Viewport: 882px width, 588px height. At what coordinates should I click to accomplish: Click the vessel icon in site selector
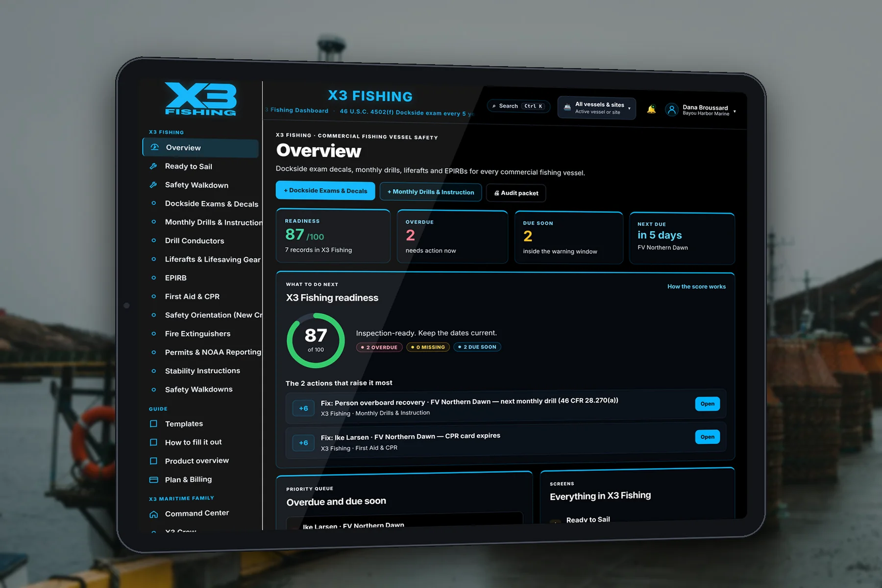(x=567, y=107)
